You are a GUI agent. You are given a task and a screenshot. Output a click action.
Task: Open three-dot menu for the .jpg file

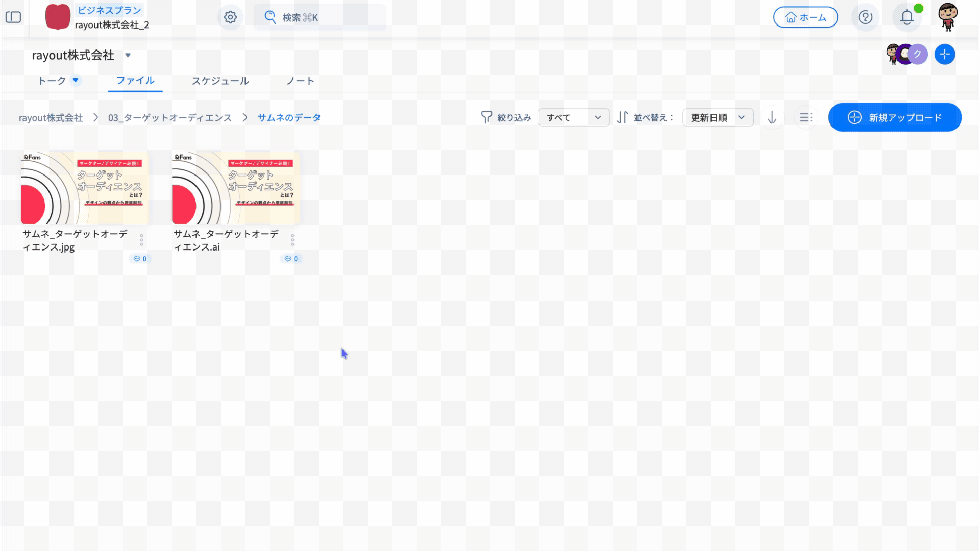pyautogui.click(x=141, y=240)
